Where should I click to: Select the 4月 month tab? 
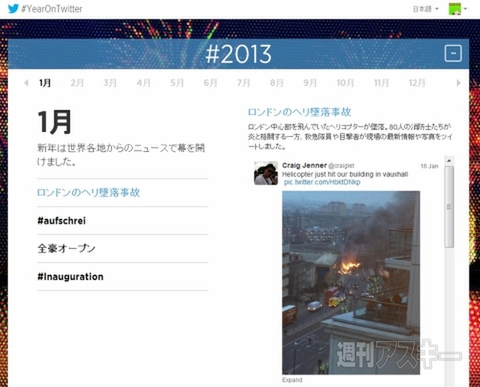pos(143,83)
